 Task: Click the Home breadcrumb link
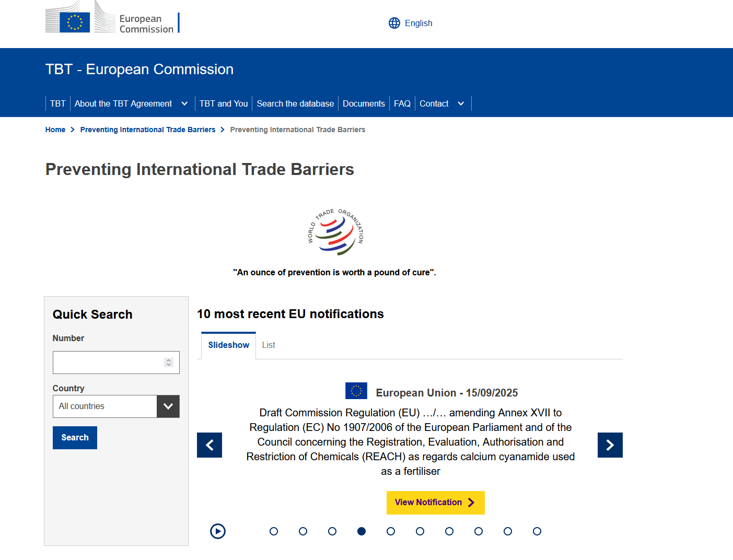coord(55,130)
